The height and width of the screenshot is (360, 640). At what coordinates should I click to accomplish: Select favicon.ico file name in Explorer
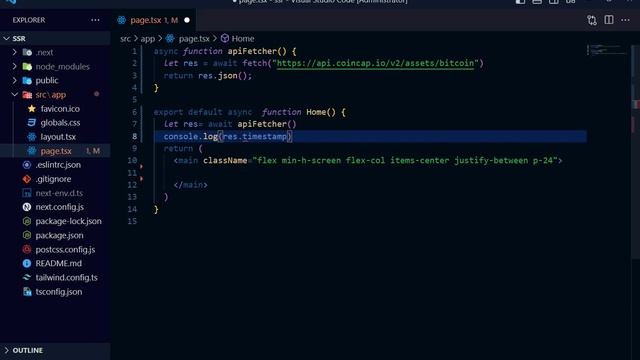point(60,109)
